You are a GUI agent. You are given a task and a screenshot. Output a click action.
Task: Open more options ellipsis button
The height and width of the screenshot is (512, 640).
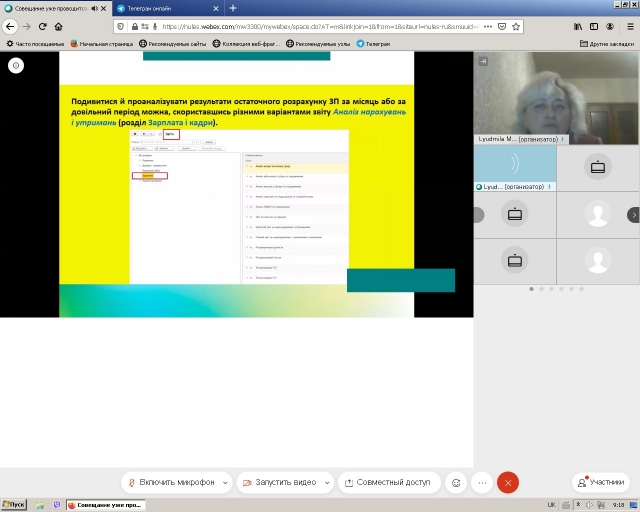pyautogui.click(x=482, y=483)
